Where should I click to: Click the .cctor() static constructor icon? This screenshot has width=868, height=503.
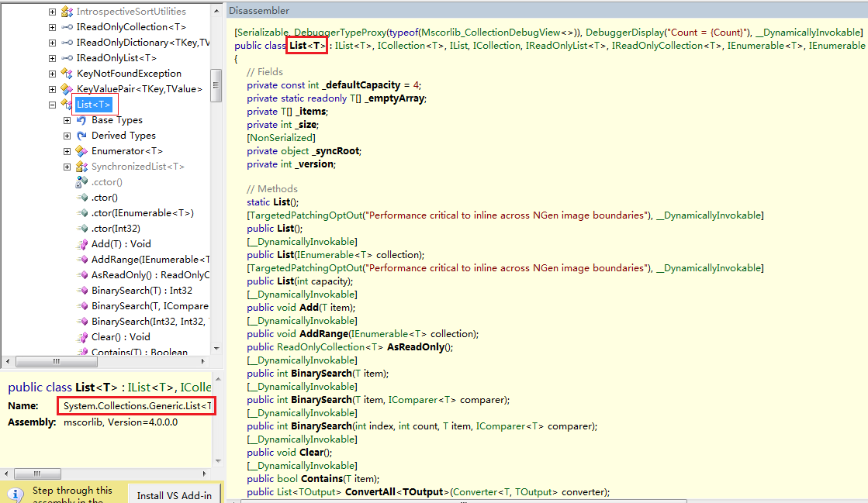pyautogui.click(x=81, y=182)
